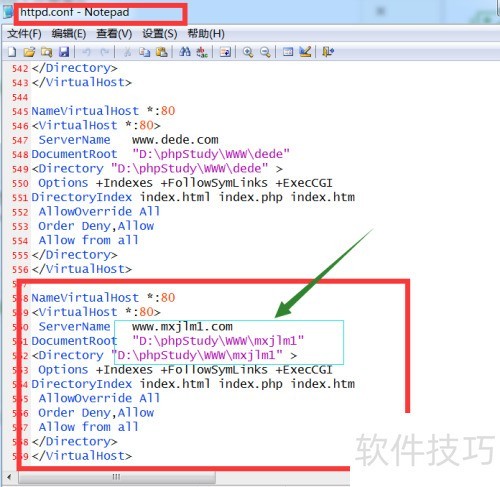Click NameVirtualHost *:80 on line 545
The image size is (500, 487).
(x=103, y=111)
